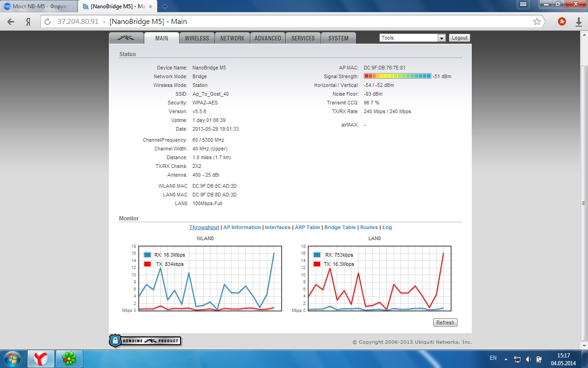Click the browser back arrow
This screenshot has height=368, width=588.
coord(11,22)
